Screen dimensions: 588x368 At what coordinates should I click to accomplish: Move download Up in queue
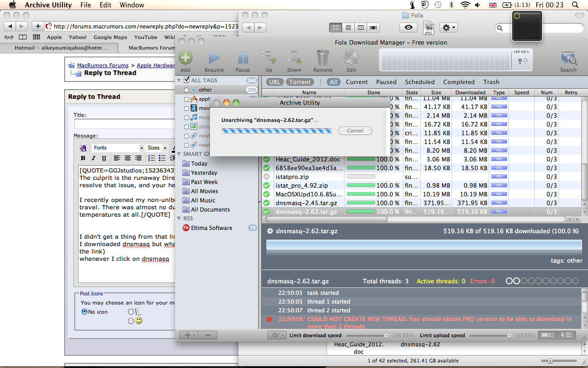point(269,58)
